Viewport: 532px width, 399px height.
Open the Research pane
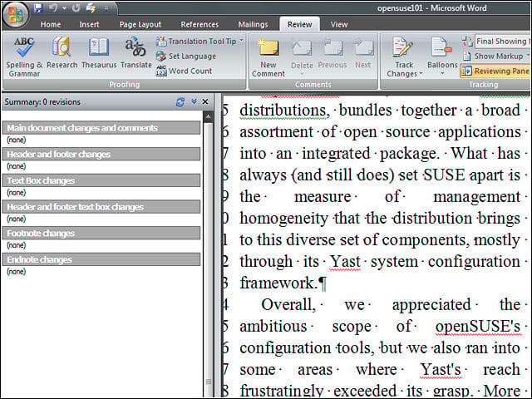[x=62, y=53]
